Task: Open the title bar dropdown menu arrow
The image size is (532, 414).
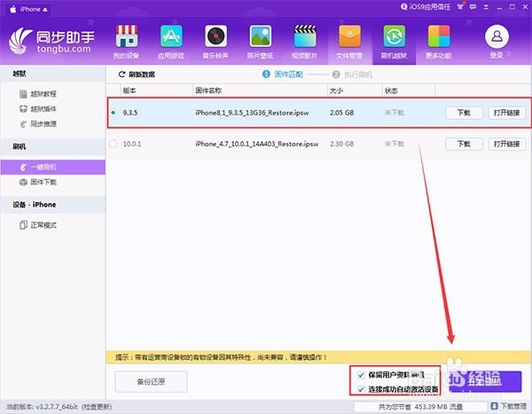Action: tap(486, 7)
